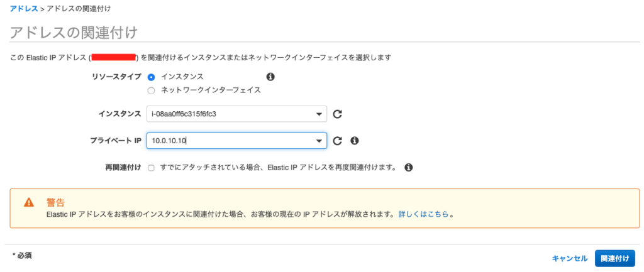
Task: Open the instance dropdown arrow
Action: (319, 114)
